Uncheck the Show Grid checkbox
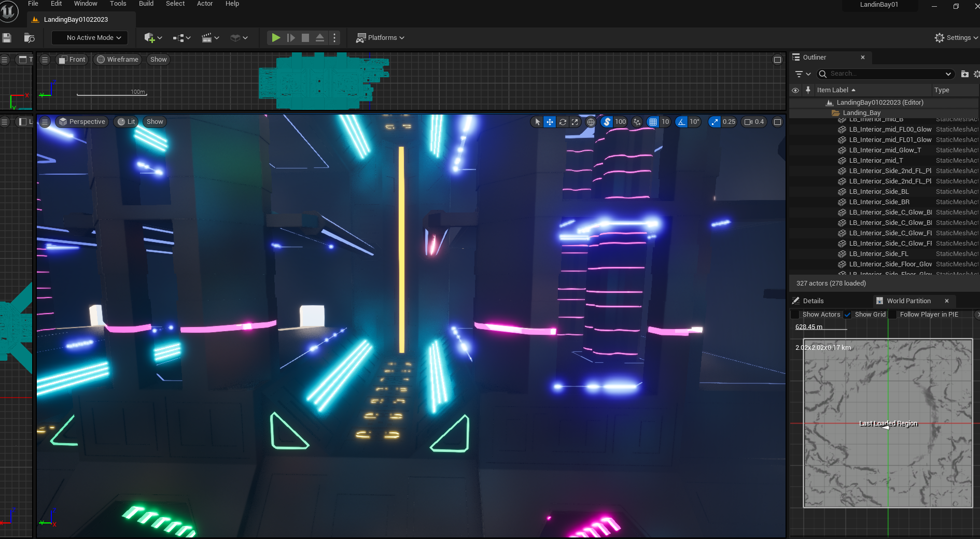This screenshot has width=980, height=539. click(x=847, y=315)
